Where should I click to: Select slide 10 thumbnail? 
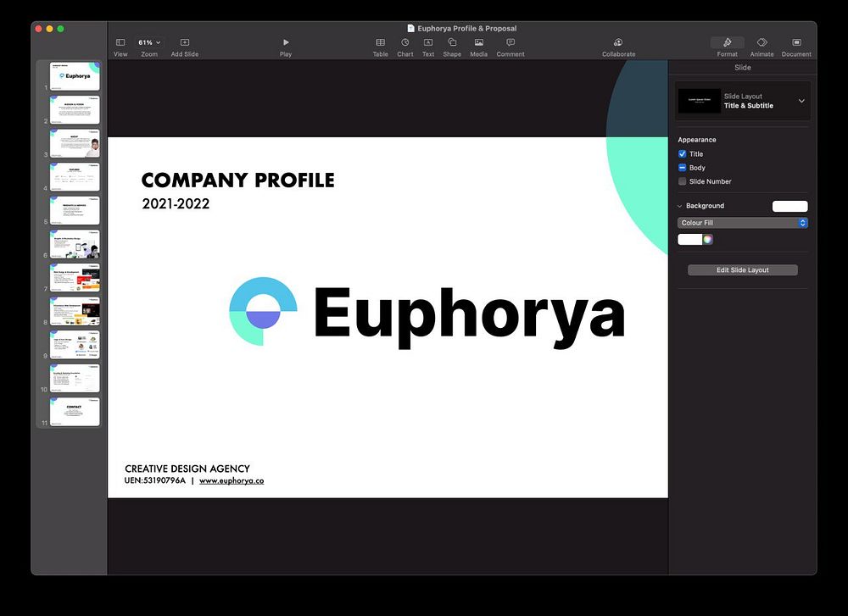pos(75,378)
